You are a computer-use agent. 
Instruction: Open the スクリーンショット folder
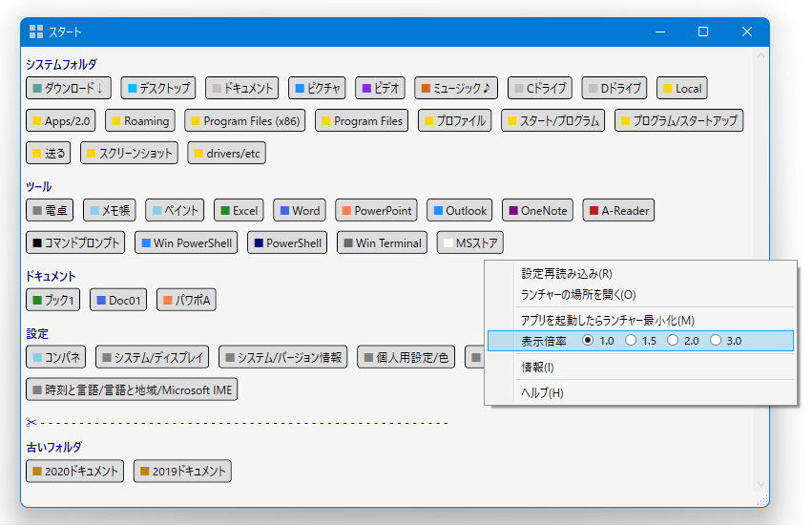(x=129, y=153)
